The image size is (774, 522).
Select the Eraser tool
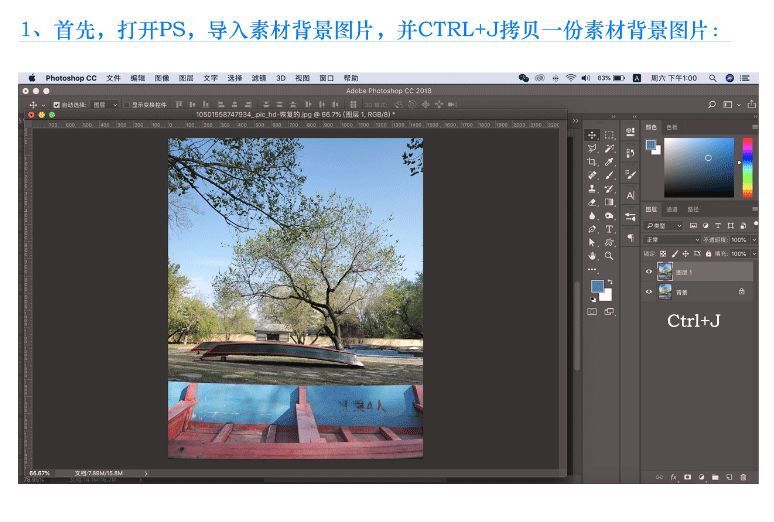point(592,202)
